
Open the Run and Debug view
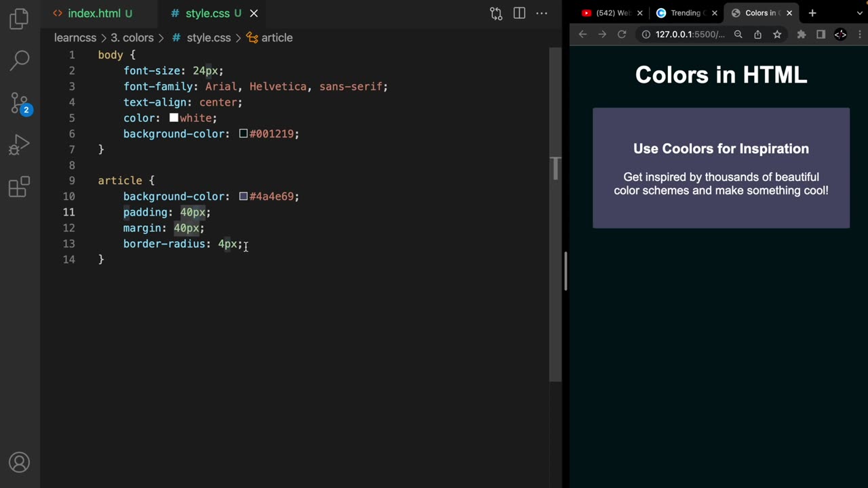point(20,145)
